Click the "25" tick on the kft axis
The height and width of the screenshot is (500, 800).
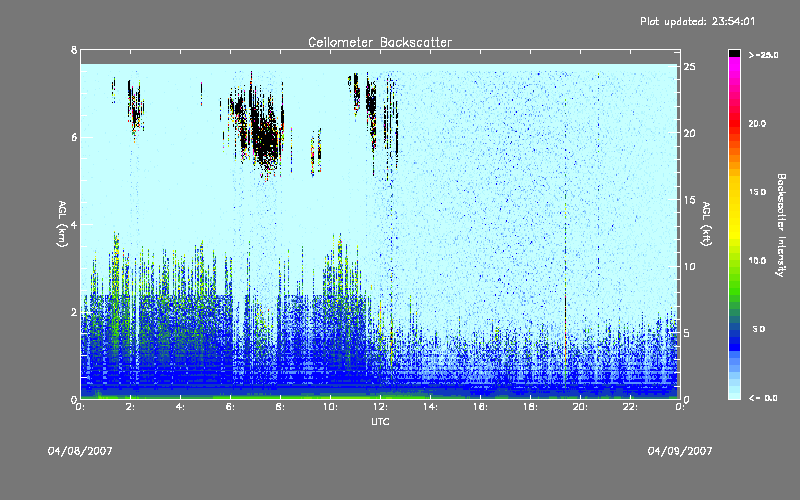(690, 67)
